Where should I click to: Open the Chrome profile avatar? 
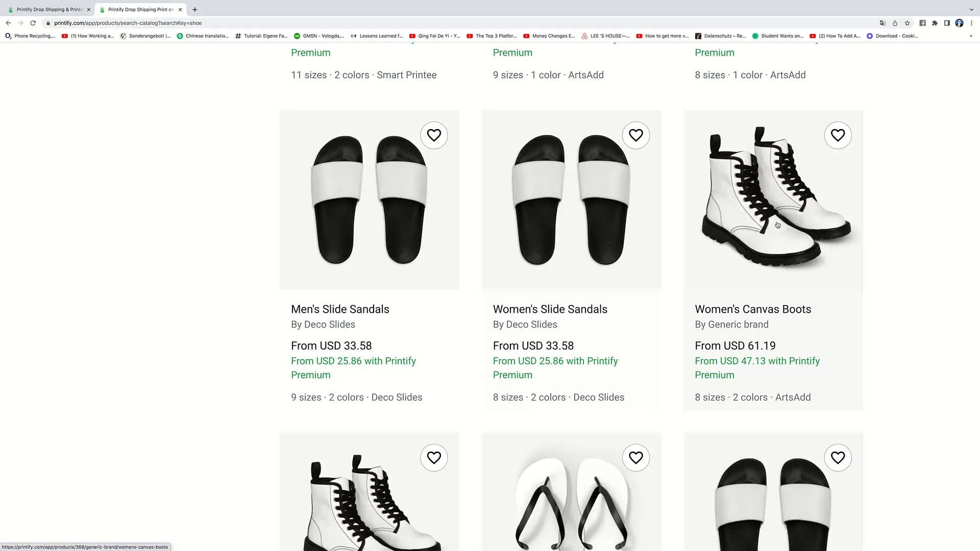coord(959,23)
